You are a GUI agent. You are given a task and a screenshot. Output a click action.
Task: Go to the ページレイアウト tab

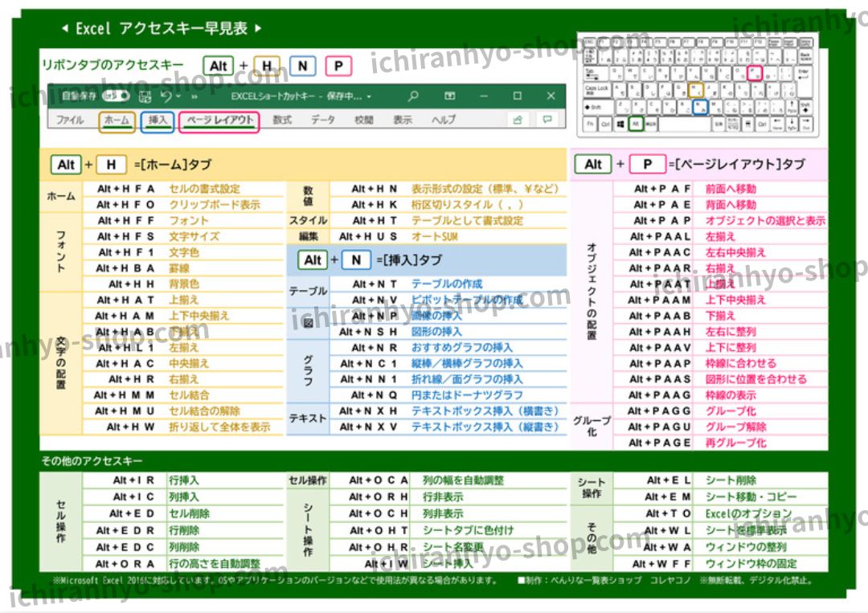click(x=219, y=121)
